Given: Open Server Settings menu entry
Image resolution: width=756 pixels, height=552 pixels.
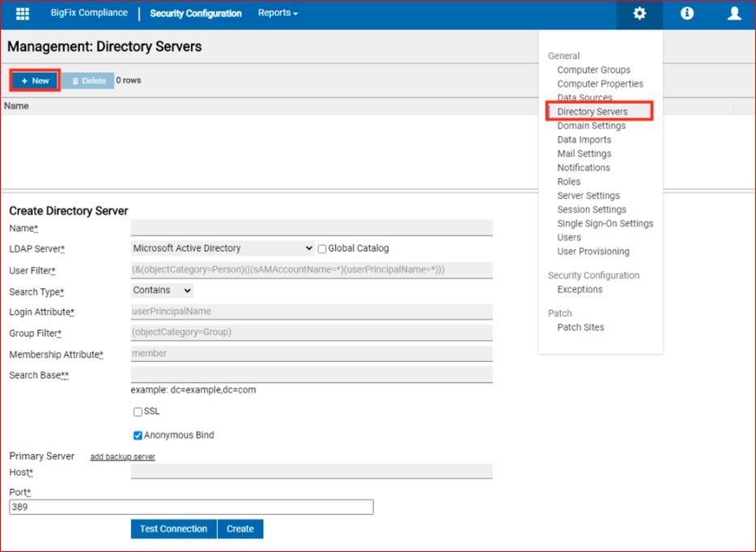Looking at the screenshot, I should point(588,196).
